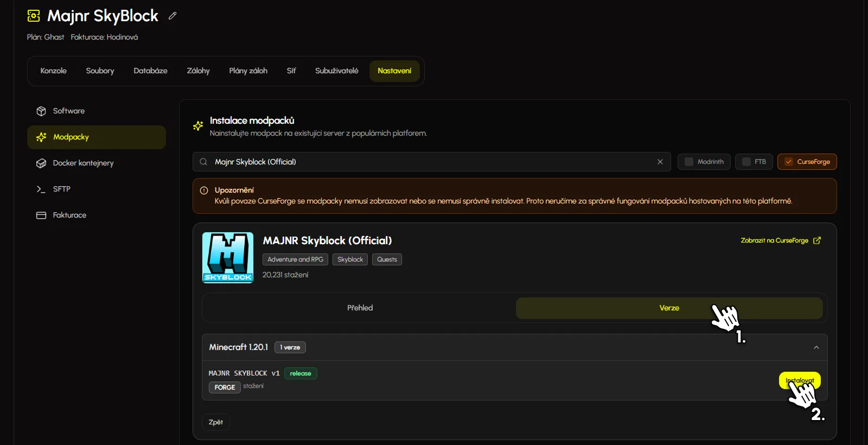868x445 pixels.
Task: Select the Nastavení tab
Action: pyautogui.click(x=394, y=71)
